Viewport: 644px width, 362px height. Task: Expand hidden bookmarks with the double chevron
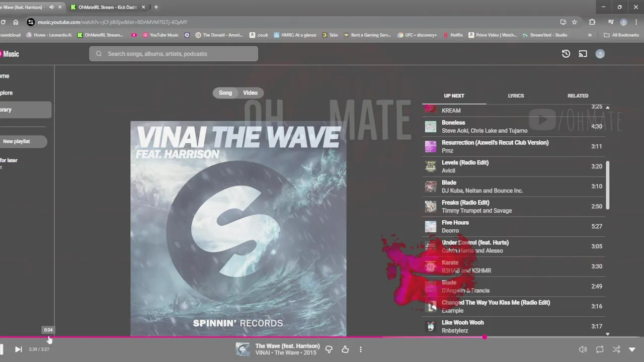click(590, 35)
